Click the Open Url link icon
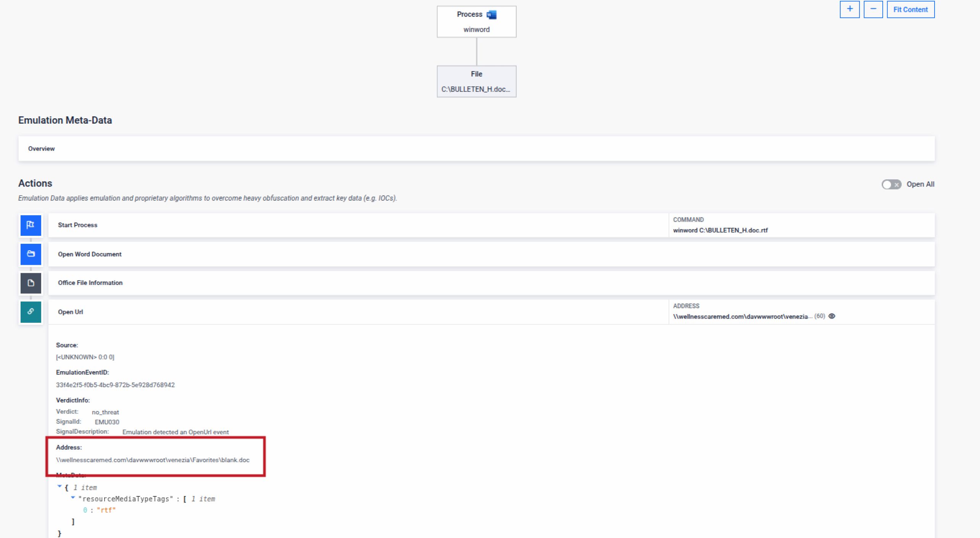Screen dimensions: 980x538 pos(31,312)
